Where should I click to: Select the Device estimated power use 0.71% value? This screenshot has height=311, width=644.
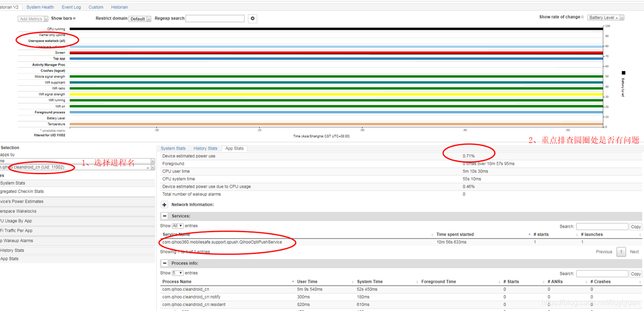tap(469, 156)
